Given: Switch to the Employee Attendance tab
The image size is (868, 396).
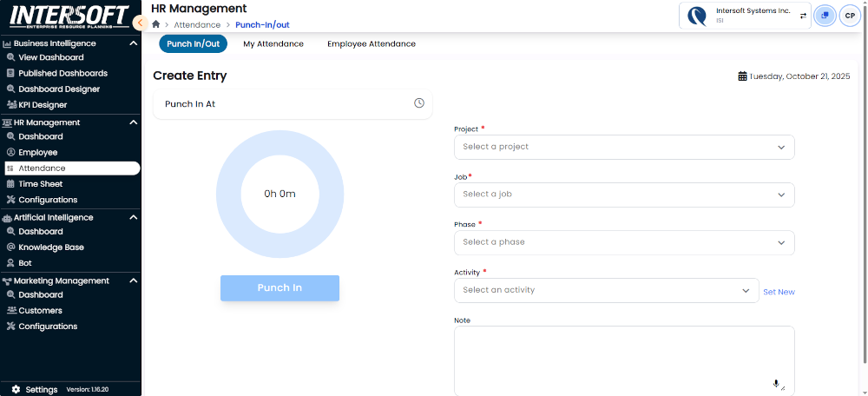Looking at the screenshot, I should (371, 43).
